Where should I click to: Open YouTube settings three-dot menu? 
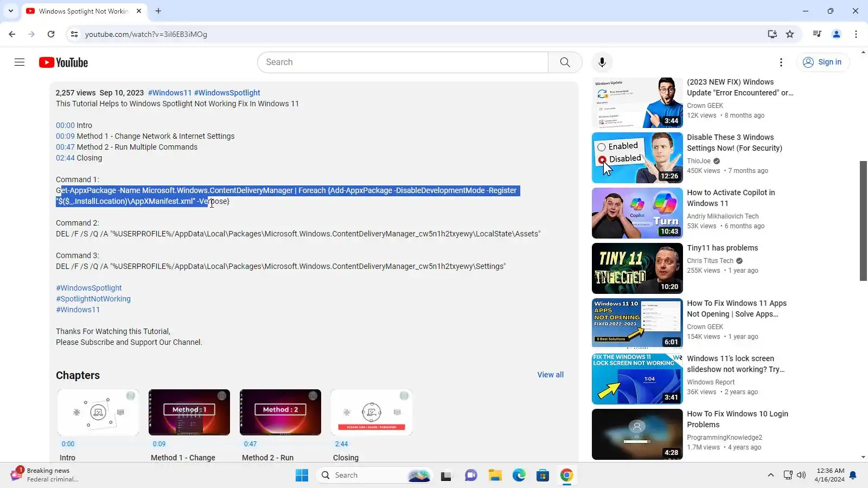[781, 62]
